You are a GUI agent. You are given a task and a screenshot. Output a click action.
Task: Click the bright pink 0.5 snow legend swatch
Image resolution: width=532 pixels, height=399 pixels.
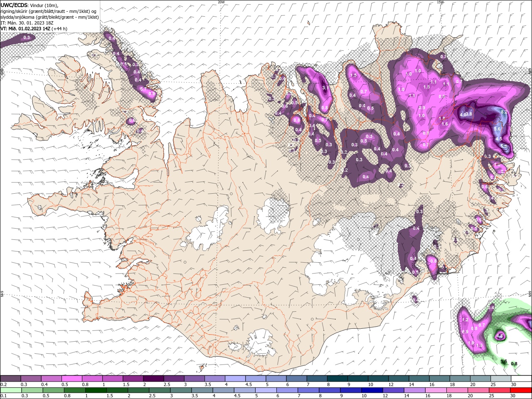pos(72,379)
